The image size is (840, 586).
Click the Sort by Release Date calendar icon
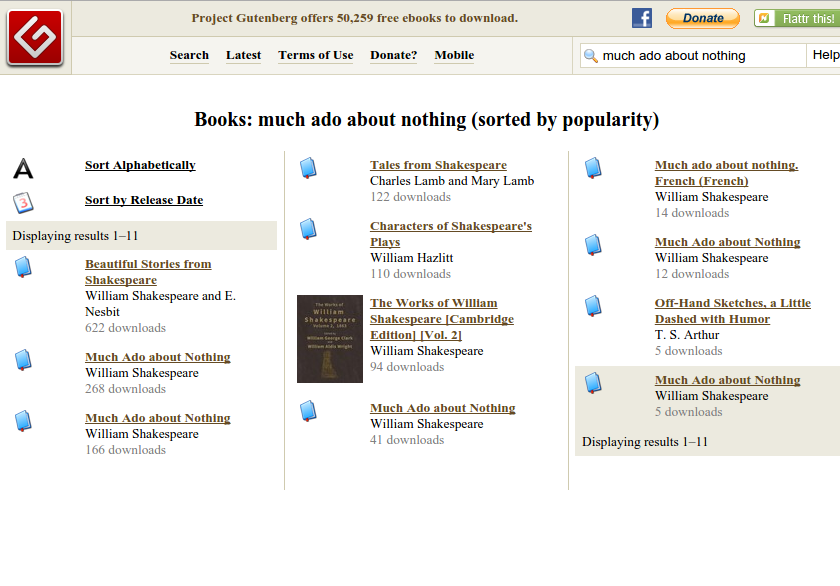(23, 203)
